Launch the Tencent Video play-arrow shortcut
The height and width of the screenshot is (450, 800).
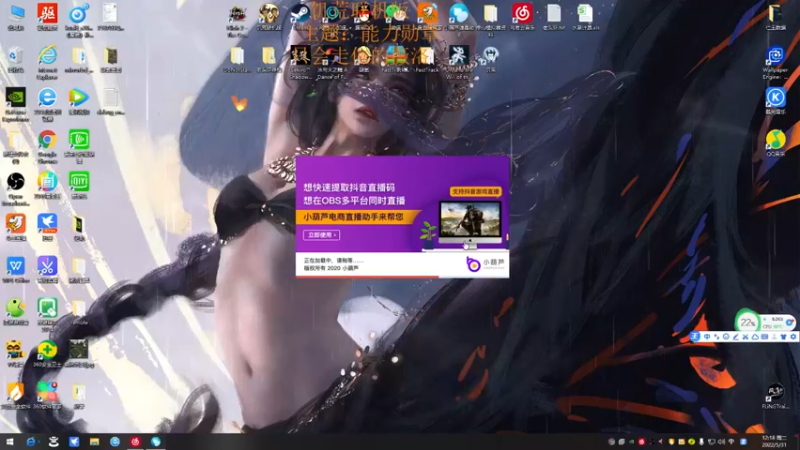click(79, 101)
